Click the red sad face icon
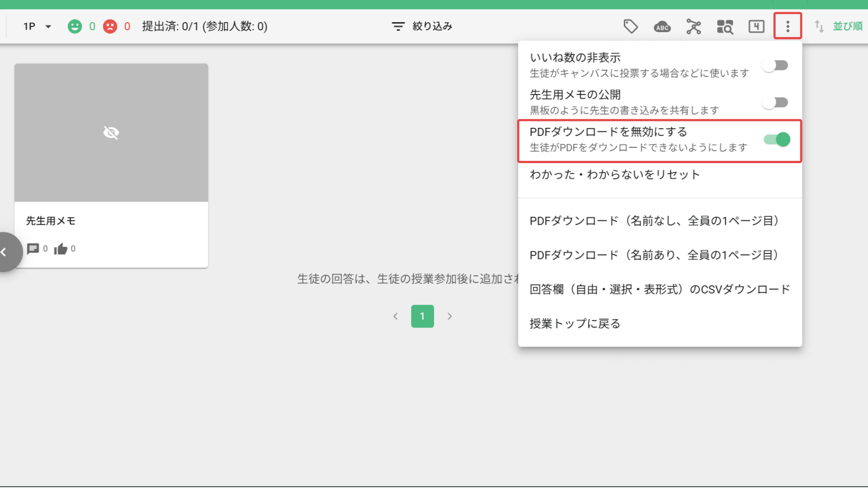 point(110,26)
